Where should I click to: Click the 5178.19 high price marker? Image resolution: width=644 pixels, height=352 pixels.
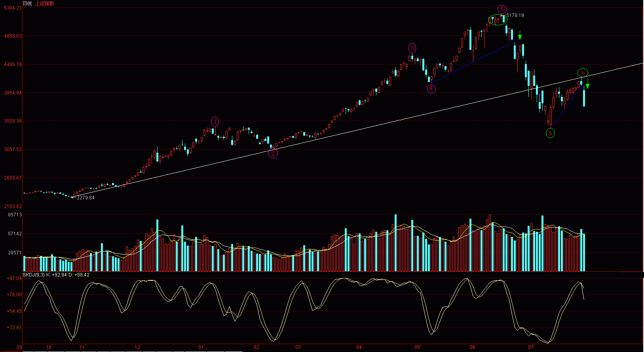(x=515, y=15)
